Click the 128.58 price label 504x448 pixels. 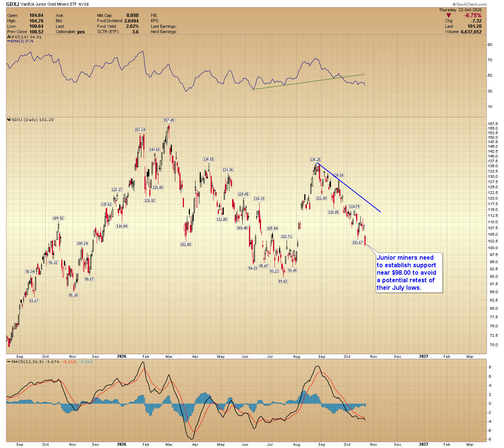pyautogui.click(x=339, y=176)
